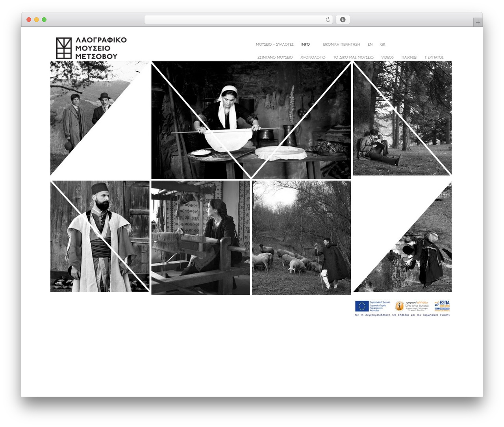Click the museum logo emblem
This screenshot has width=504, height=427.
pyautogui.click(x=64, y=48)
